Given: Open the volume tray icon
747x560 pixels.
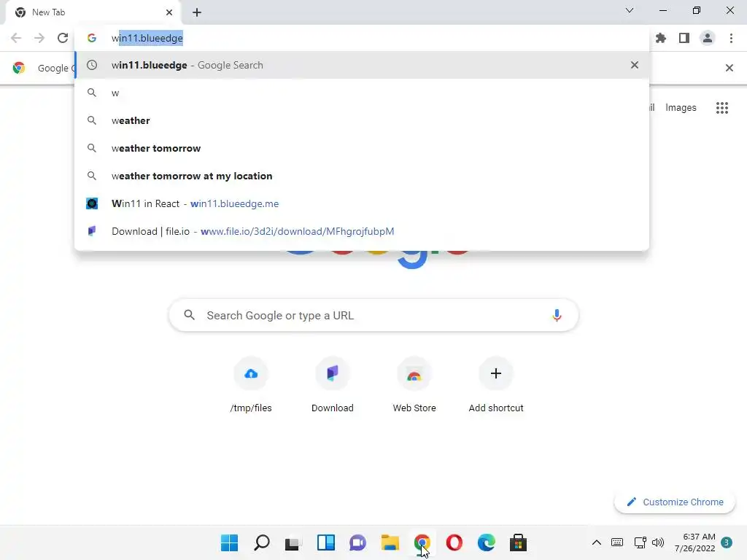Looking at the screenshot, I should pos(658,542).
